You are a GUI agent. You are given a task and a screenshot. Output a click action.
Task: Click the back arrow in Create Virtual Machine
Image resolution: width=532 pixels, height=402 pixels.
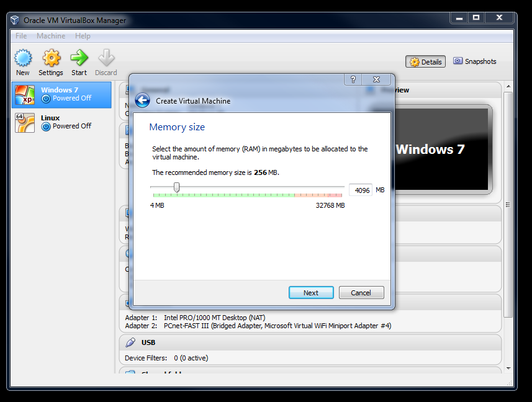(x=143, y=100)
